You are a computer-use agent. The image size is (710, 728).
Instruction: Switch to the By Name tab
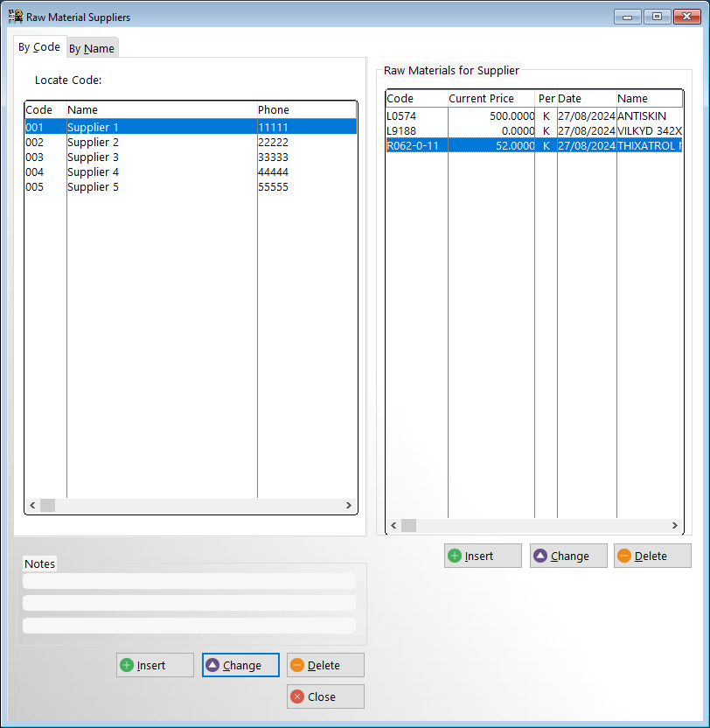tap(92, 49)
